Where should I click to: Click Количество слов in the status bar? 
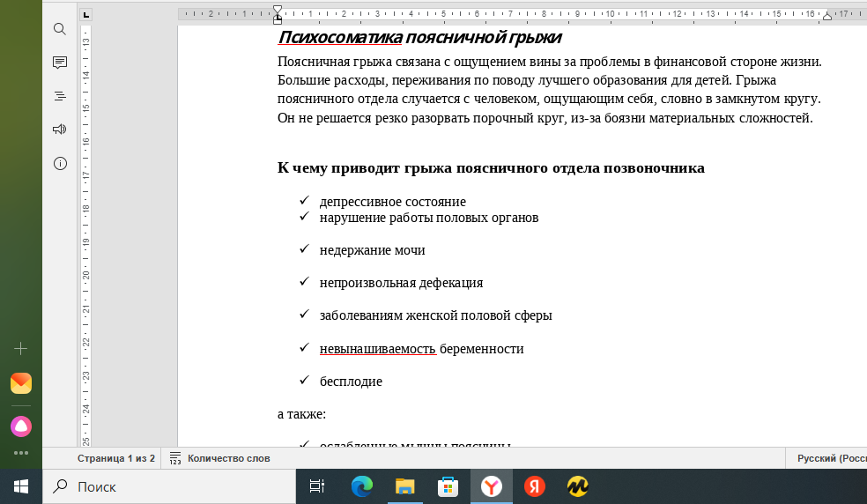click(228, 458)
